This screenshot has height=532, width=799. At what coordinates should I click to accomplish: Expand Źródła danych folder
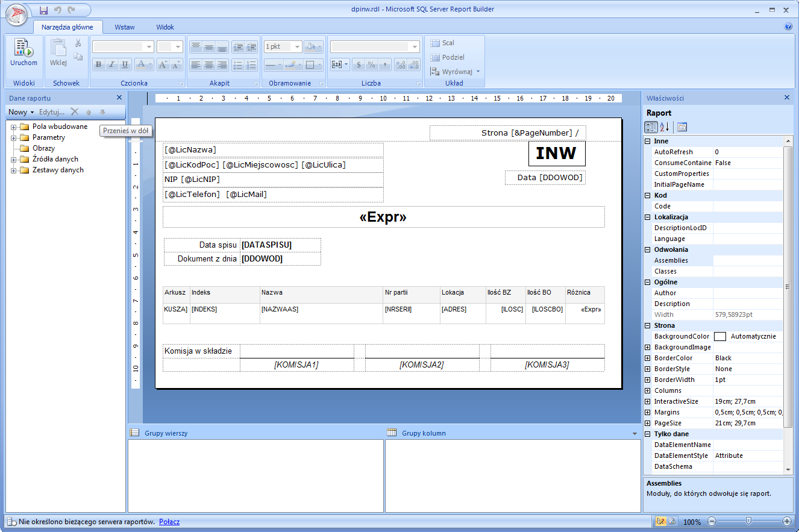pyautogui.click(x=13, y=160)
